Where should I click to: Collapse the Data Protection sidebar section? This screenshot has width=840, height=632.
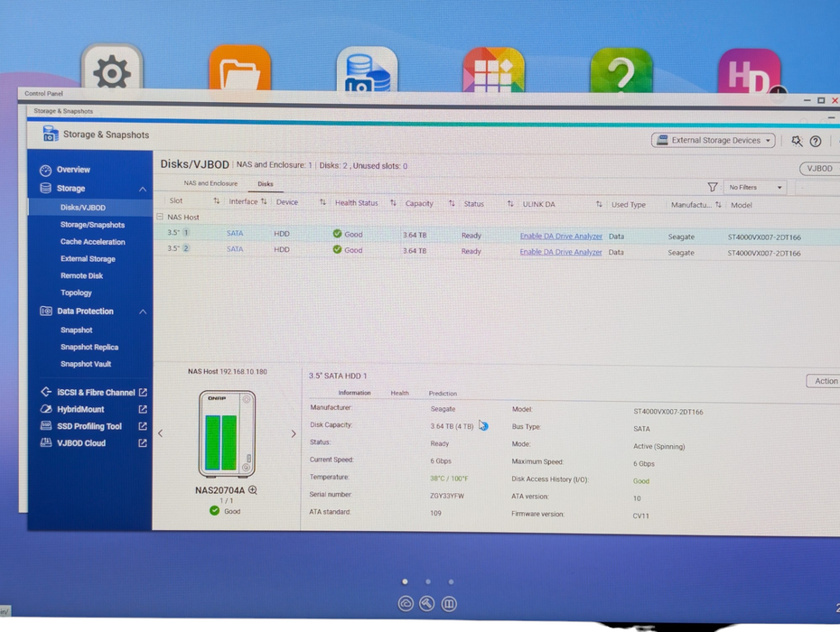(x=143, y=311)
